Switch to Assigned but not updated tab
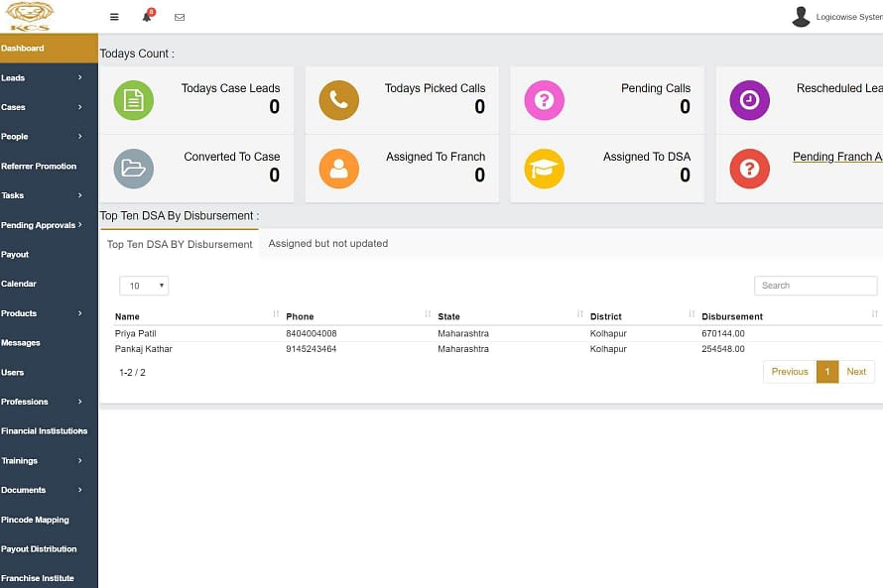Image resolution: width=883 pixels, height=588 pixels. (327, 244)
